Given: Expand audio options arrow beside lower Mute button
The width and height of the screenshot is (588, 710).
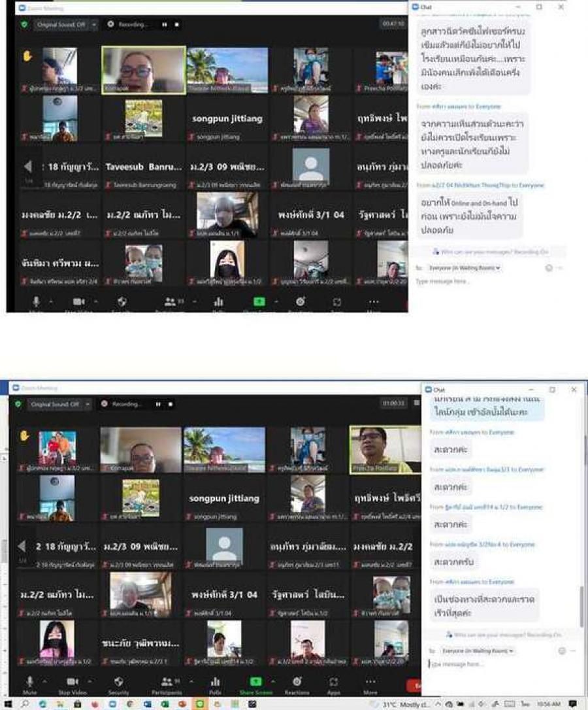Looking at the screenshot, I should point(46,681).
